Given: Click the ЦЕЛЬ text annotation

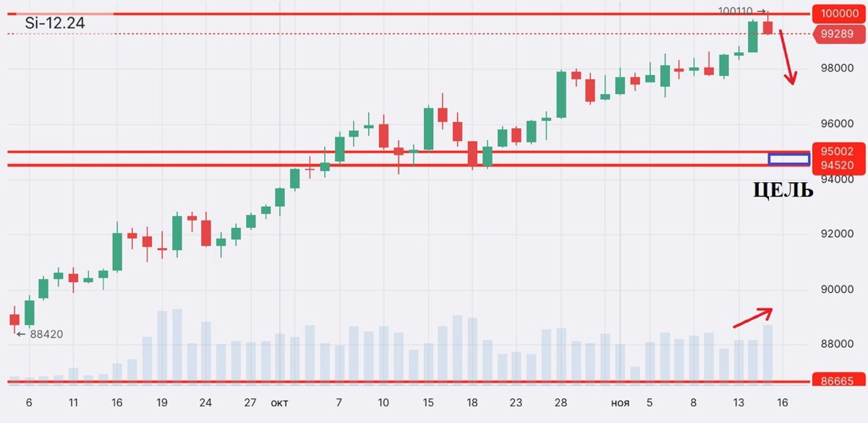Looking at the screenshot, I should (783, 190).
